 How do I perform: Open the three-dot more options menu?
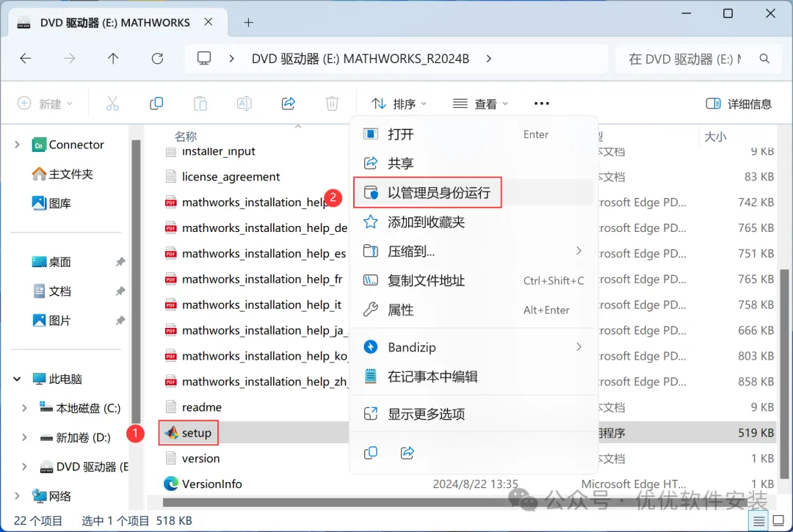point(541,103)
